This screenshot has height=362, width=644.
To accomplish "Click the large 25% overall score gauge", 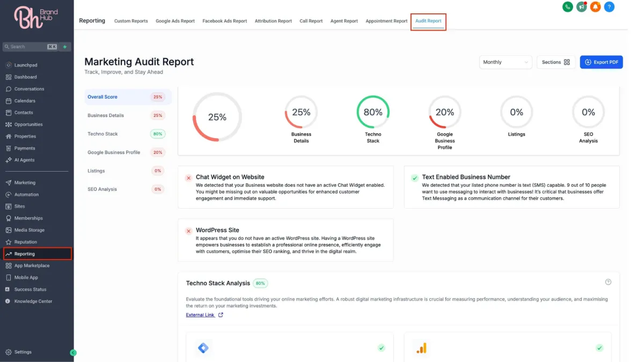I will tap(217, 117).
